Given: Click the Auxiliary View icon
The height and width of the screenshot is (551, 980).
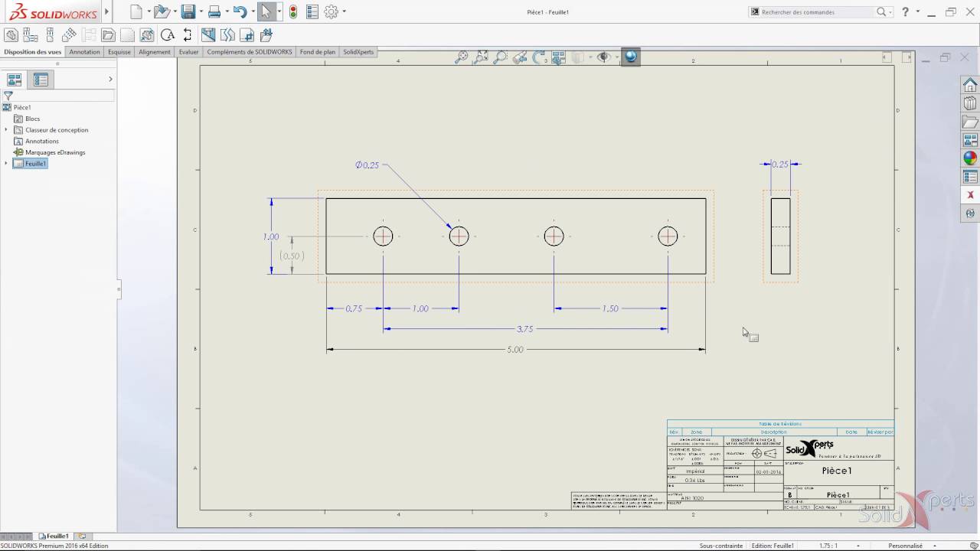Looking at the screenshot, I should [69, 35].
